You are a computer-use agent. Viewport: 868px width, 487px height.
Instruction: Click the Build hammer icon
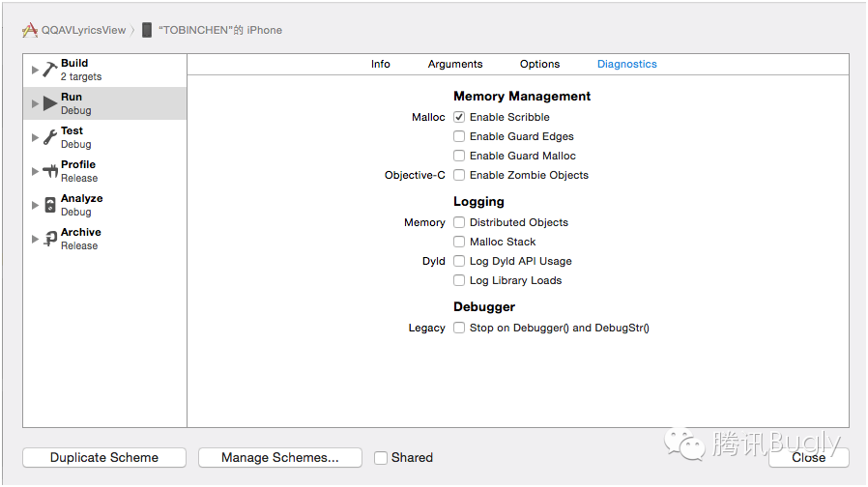50,70
